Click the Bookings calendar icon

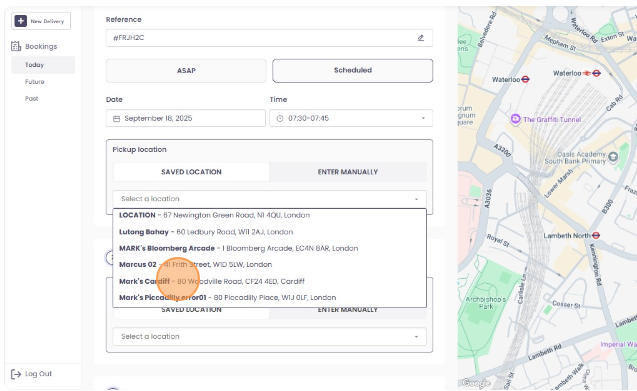coord(16,46)
